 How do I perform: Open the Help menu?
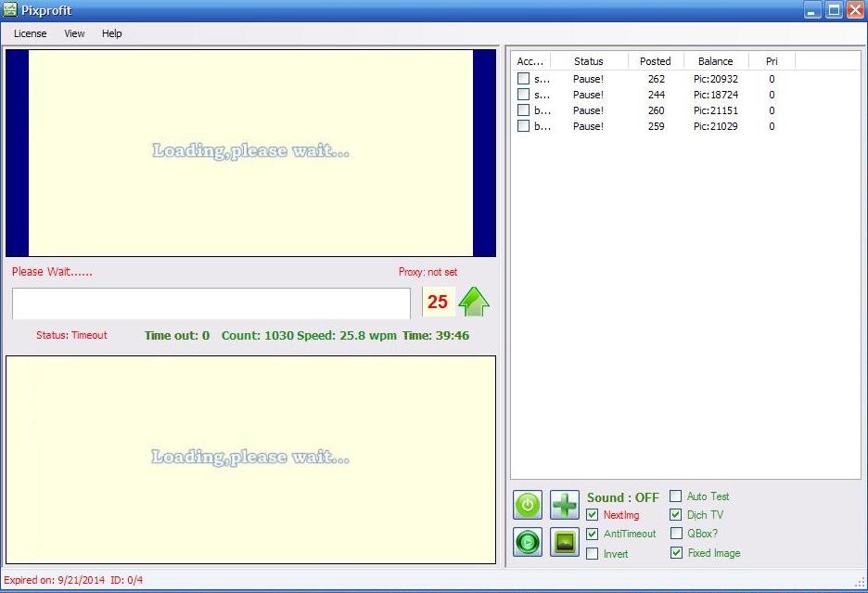[112, 33]
